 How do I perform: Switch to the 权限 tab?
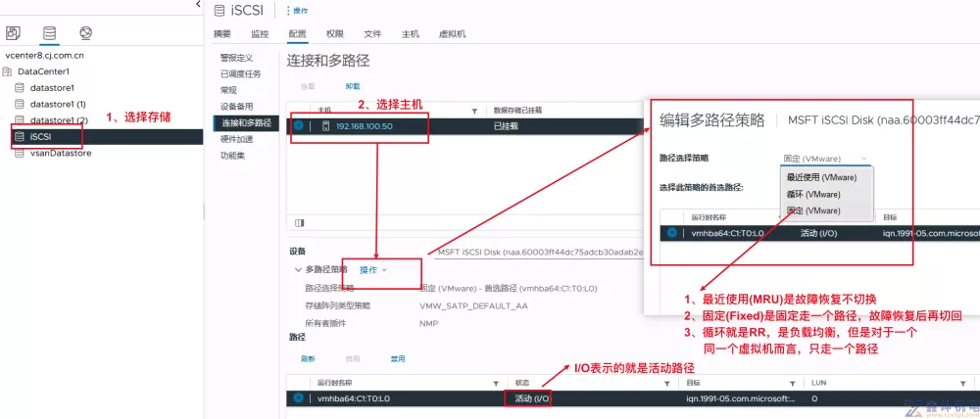click(x=335, y=33)
